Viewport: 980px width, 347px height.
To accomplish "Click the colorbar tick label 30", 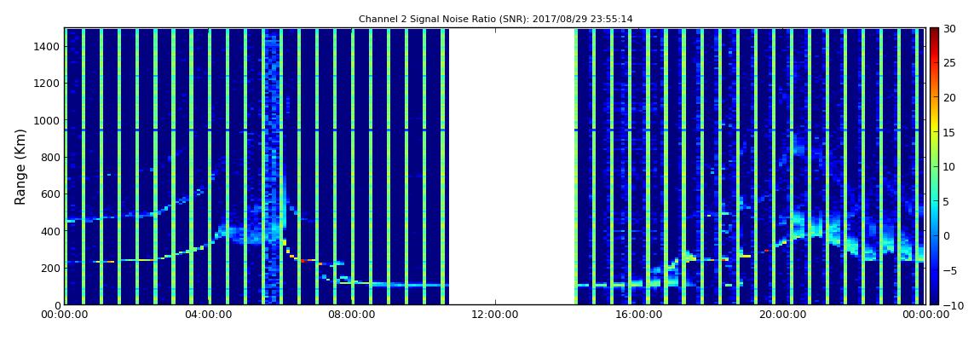I will click(948, 28).
